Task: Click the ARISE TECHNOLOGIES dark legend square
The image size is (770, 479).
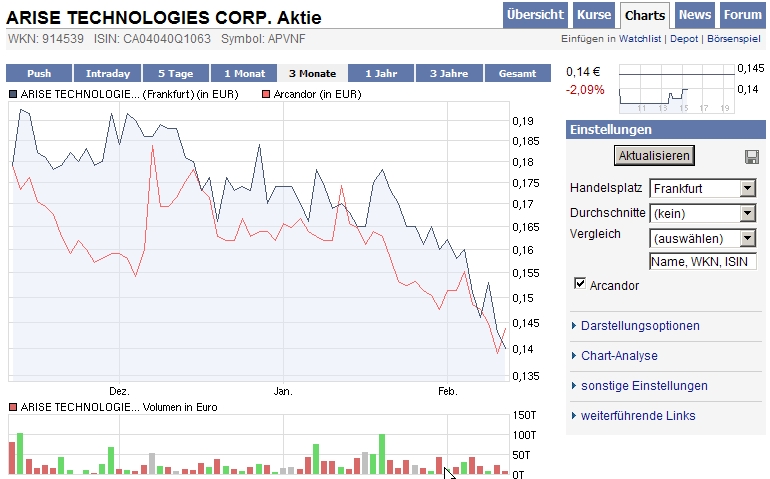Action: (x=13, y=94)
